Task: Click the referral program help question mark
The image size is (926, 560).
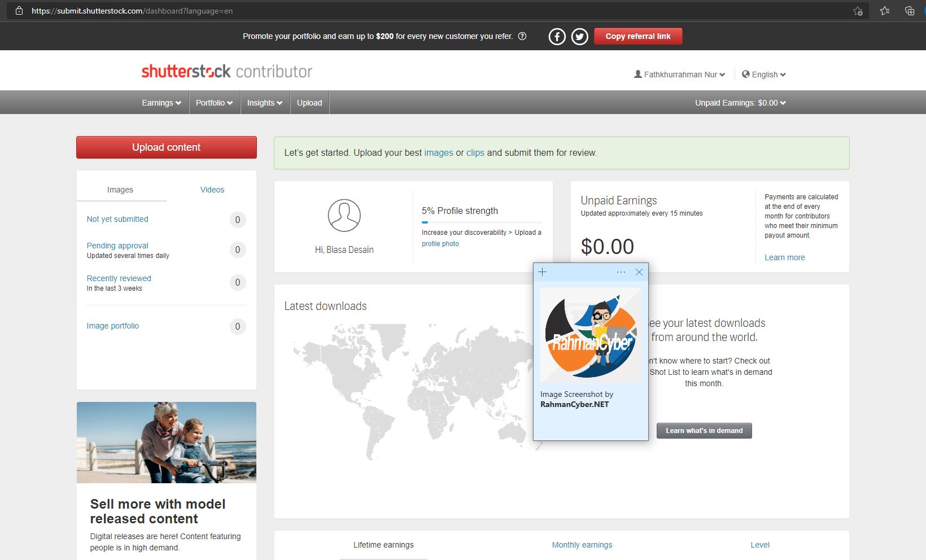Action: [522, 36]
